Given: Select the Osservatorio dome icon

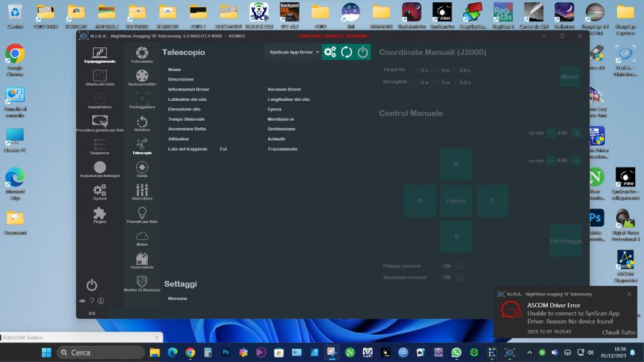Looking at the screenshot, I should click(142, 260).
